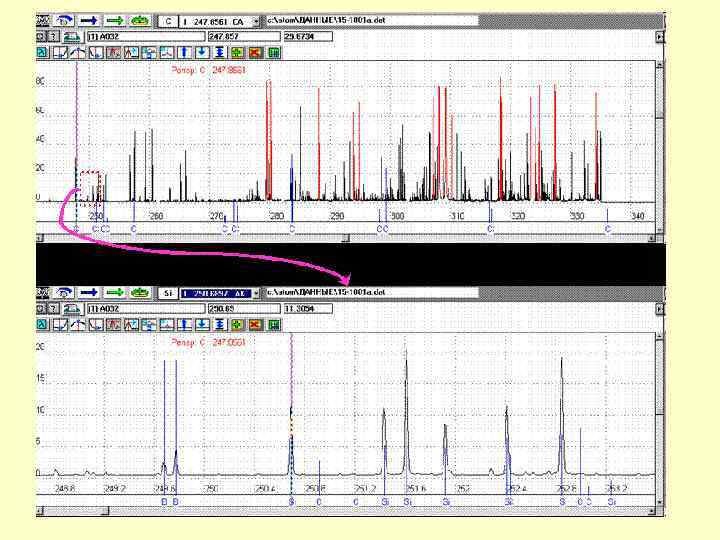Click the question mark help icon in top window
The image size is (720, 540).
(x=54, y=36)
